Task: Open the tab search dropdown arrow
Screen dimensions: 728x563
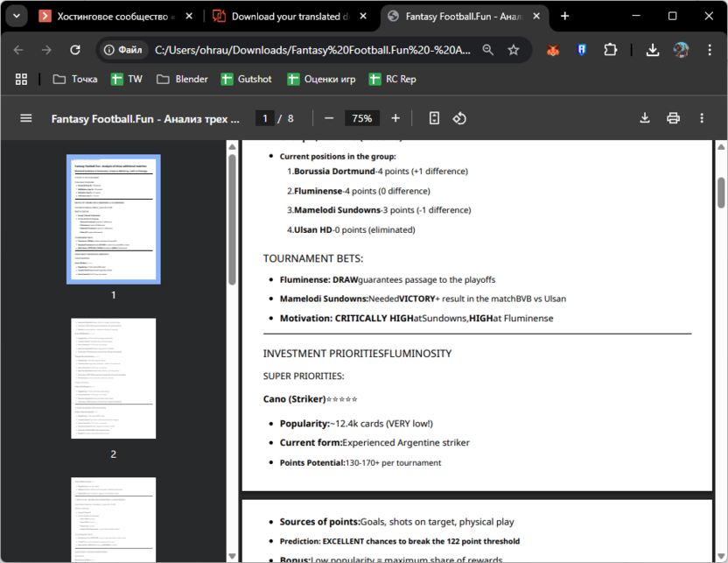Action: click(x=17, y=17)
